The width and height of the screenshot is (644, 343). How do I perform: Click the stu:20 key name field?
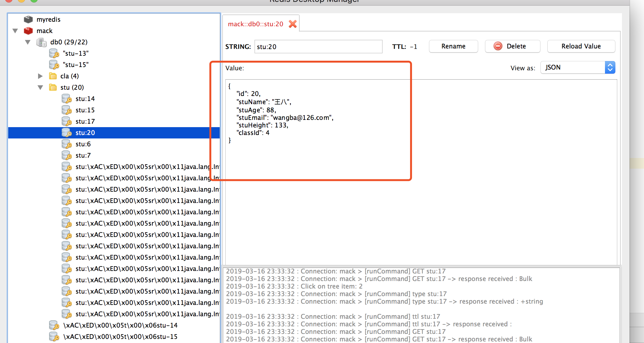[x=318, y=47]
